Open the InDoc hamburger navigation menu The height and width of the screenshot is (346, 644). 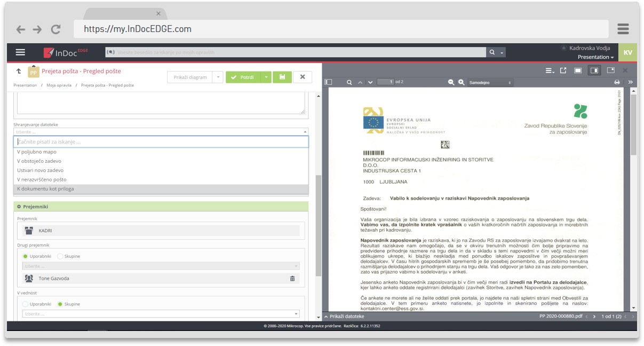[x=20, y=52]
